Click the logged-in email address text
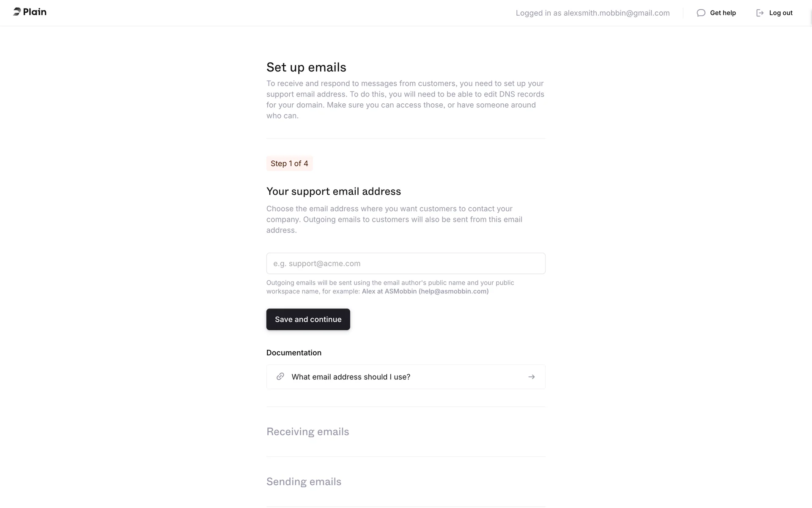Image resolution: width=812 pixels, height=508 pixels. click(x=616, y=13)
